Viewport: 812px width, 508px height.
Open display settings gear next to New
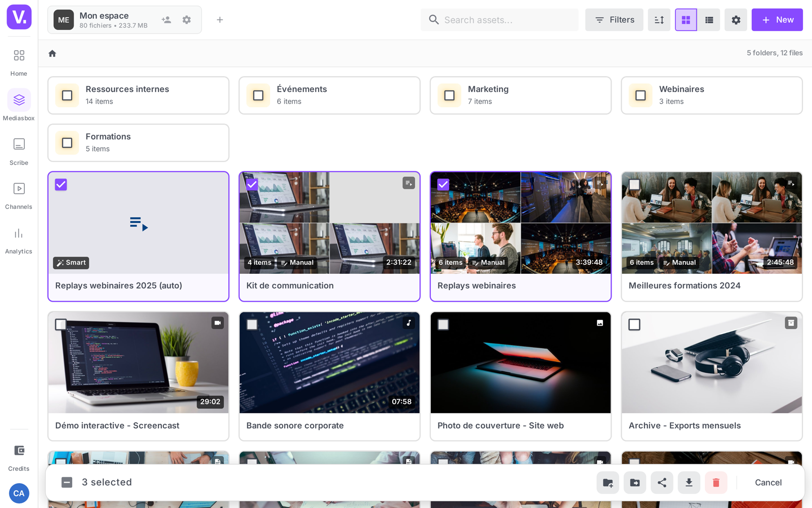pos(736,20)
